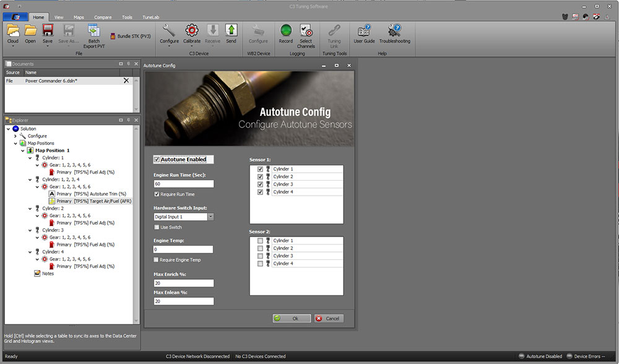Image resolution: width=619 pixels, height=364 pixels.
Task: Click the Record logging icon
Action: click(x=285, y=30)
